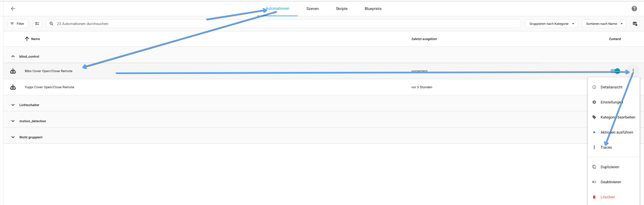Collapse the blind_control category
This screenshot has width=644, height=205.
click(13, 57)
